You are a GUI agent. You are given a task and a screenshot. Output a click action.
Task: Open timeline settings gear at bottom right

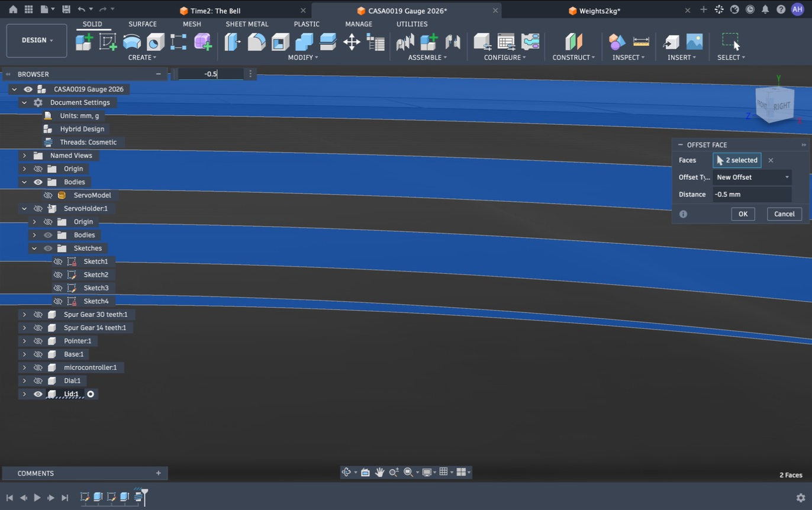pyautogui.click(x=801, y=498)
